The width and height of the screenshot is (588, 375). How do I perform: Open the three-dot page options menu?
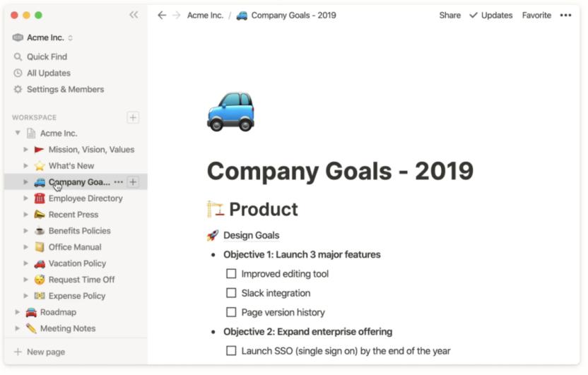point(565,15)
